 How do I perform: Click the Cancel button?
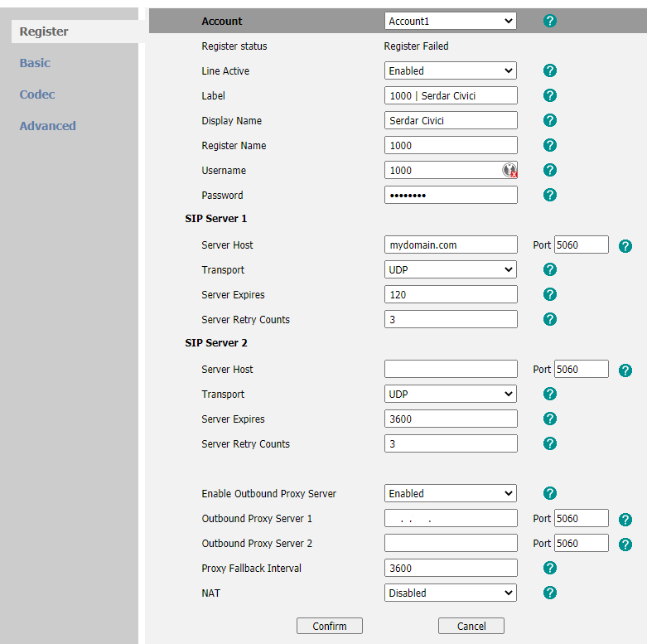tap(471, 626)
